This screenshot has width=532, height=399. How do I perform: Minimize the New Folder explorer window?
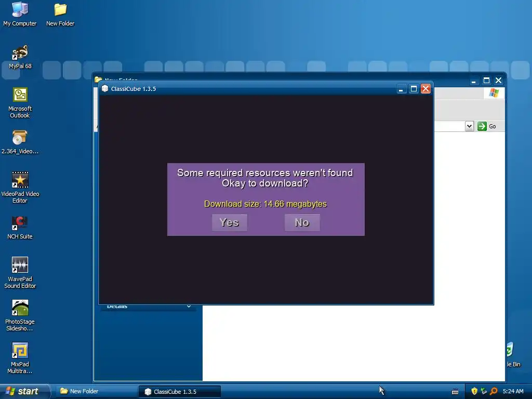pyautogui.click(x=474, y=81)
